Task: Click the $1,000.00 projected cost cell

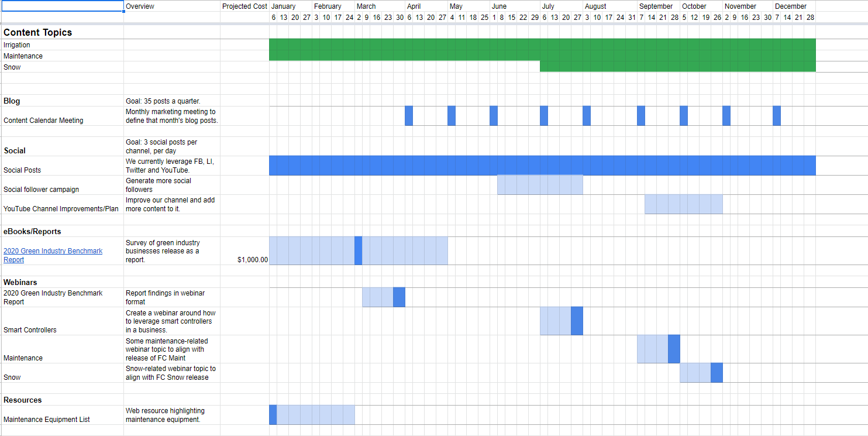Action: (244, 259)
